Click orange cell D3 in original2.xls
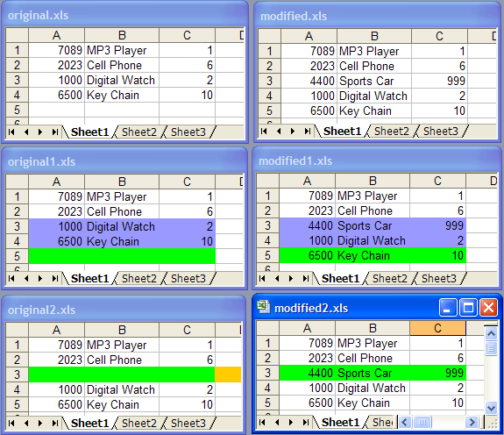 click(x=228, y=374)
